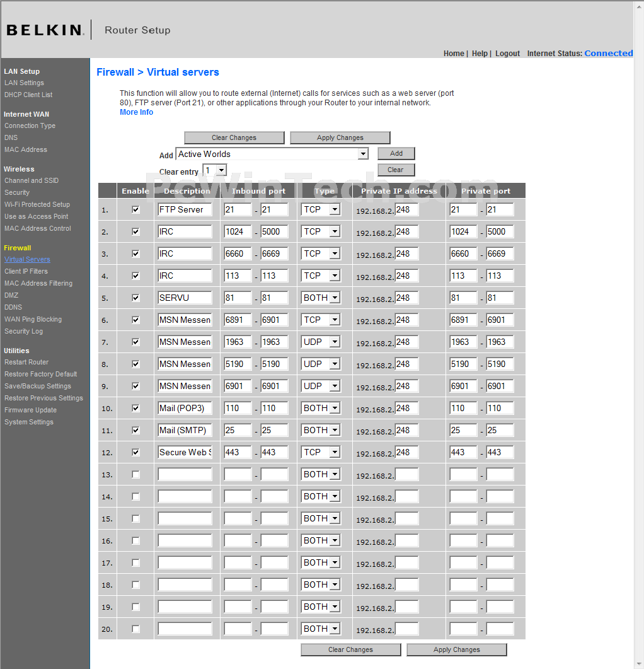Open the DMZ settings page
644x669 pixels.
[x=11, y=295]
